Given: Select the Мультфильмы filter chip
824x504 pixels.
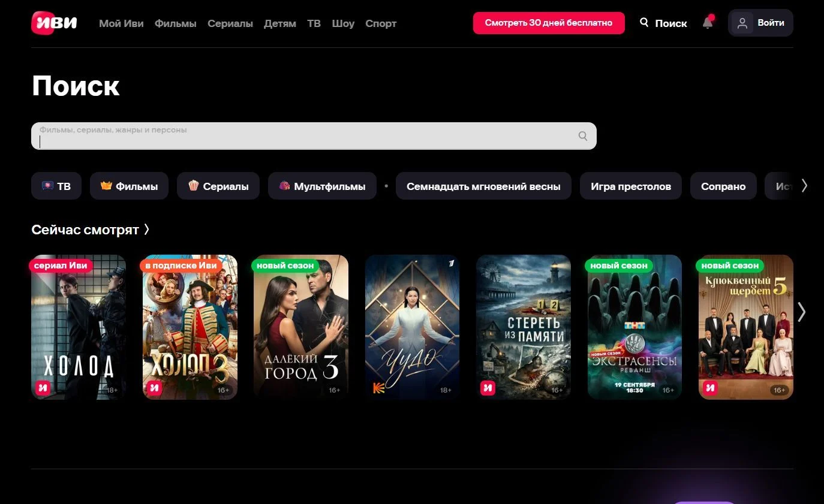Looking at the screenshot, I should (322, 186).
